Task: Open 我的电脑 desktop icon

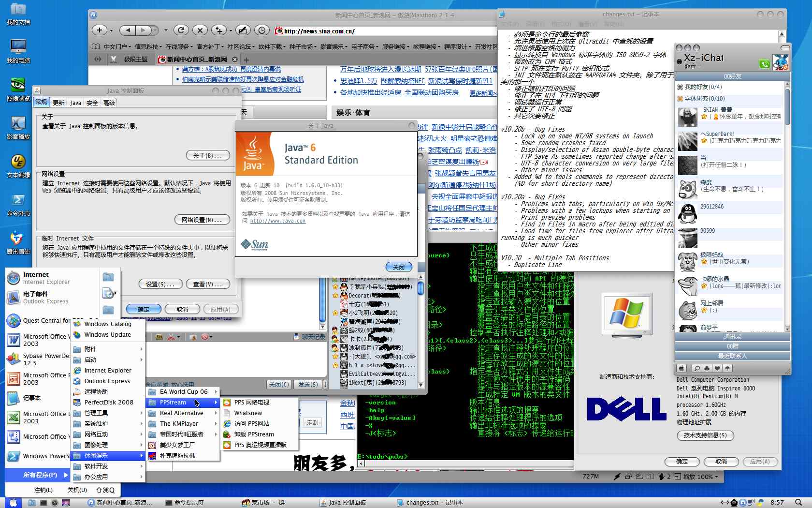Action: tap(18, 51)
